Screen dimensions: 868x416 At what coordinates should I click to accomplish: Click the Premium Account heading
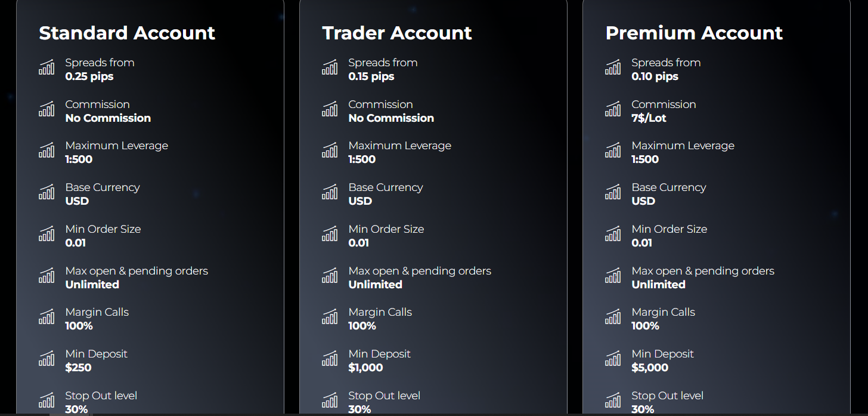point(694,33)
